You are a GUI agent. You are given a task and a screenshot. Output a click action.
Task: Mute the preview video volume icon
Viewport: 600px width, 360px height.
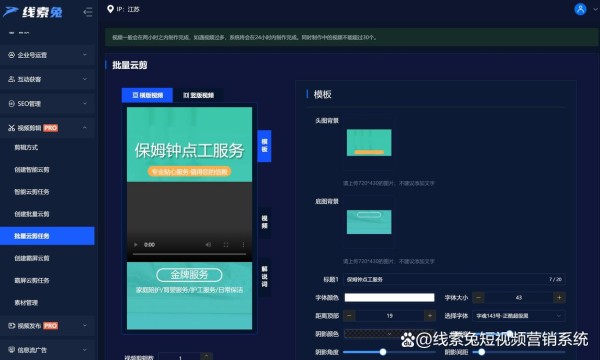coord(208,244)
